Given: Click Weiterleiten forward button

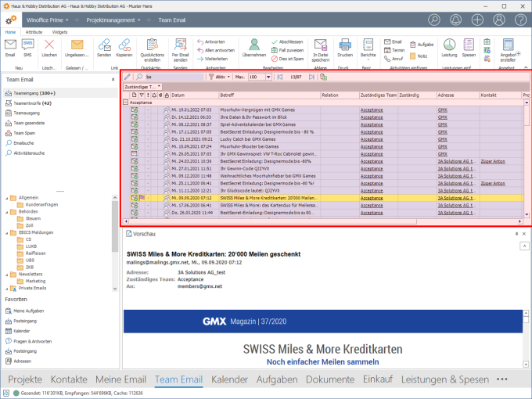Looking at the screenshot, I should [212, 59].
